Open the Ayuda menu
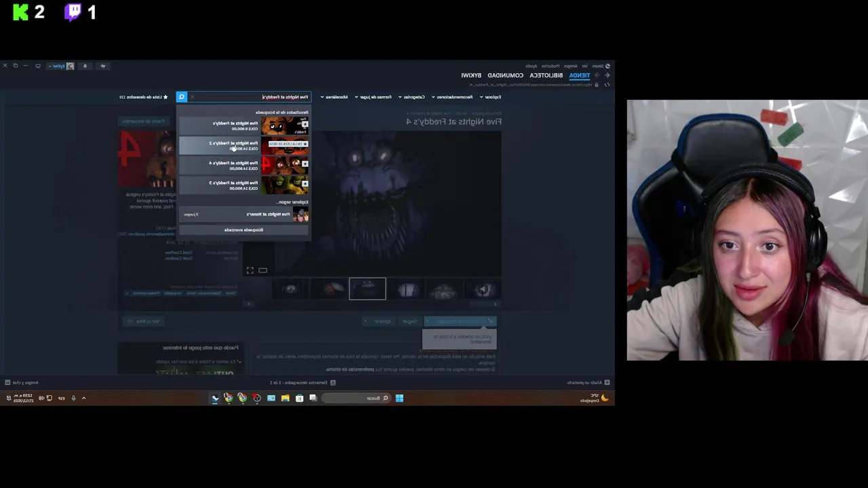This screenshot has height=488, width=868. (531, 66)
